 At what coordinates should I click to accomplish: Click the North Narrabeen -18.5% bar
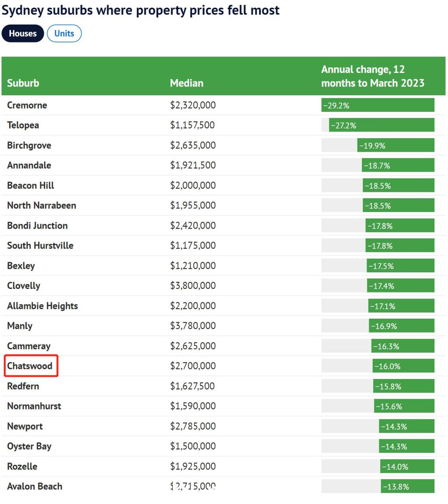tap(399, 205)
